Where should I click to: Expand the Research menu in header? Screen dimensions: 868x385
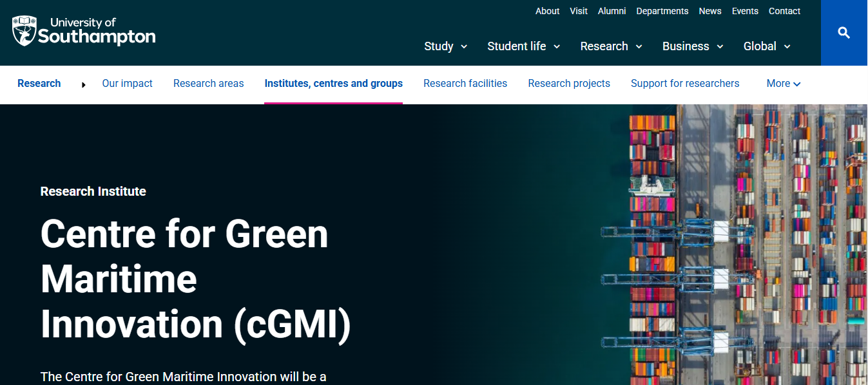(611, 46)
